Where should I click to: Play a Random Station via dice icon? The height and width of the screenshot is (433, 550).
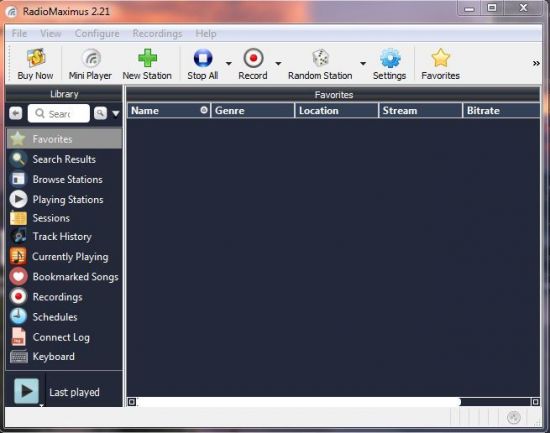coord(320,64)
